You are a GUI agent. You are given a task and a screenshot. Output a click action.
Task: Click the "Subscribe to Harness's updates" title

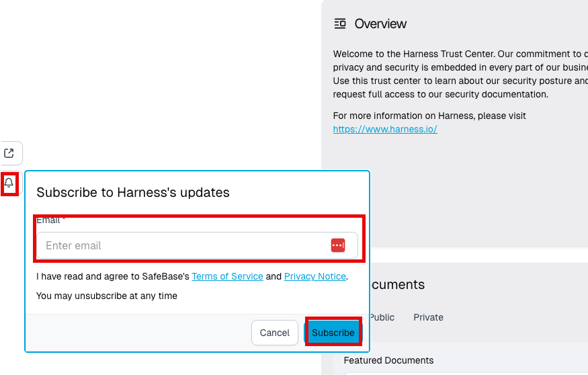point(133,193)
